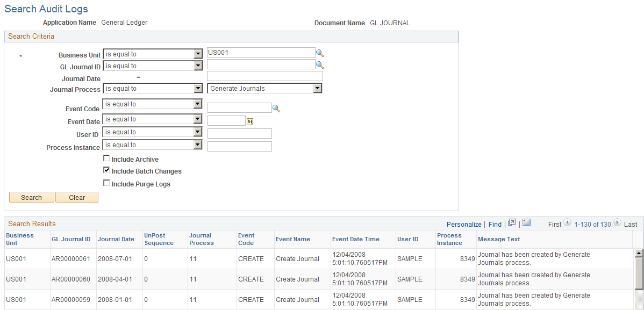Click the Find link above results
Screen dimensions: 644x310
[x=495, y=224]
